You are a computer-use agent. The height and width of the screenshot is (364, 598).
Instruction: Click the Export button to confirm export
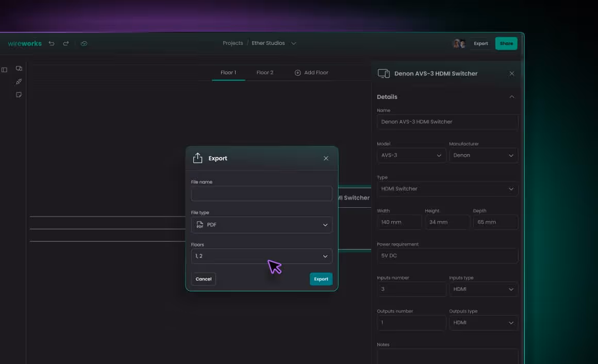321,278
